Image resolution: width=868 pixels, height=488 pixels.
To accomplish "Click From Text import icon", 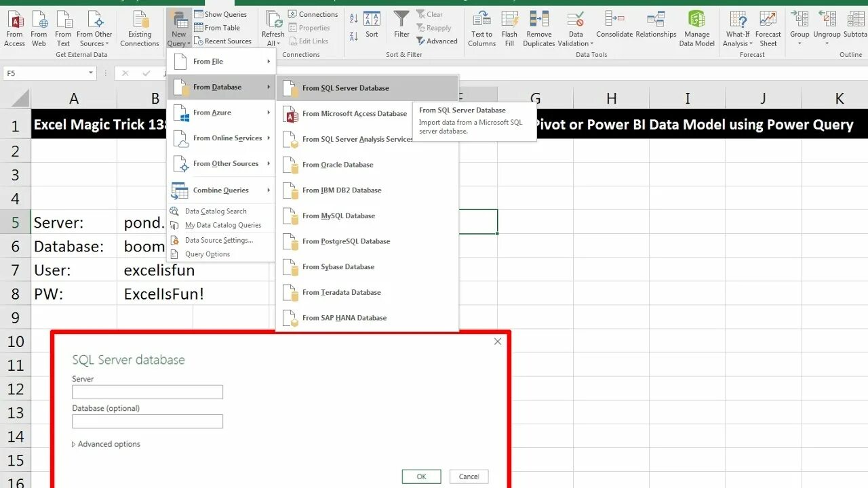I will [x=63, y=29].
